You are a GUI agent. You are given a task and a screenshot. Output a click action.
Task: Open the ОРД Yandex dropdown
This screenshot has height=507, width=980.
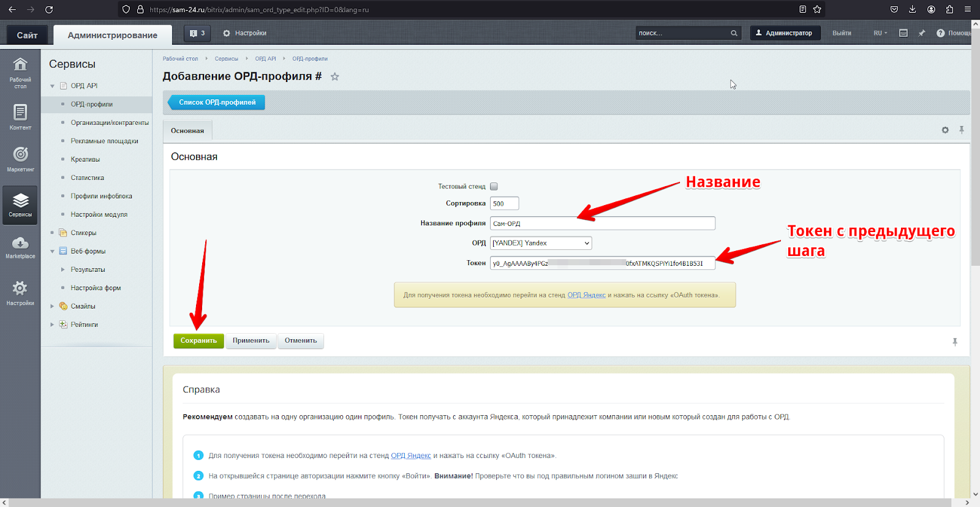(541, 243)
